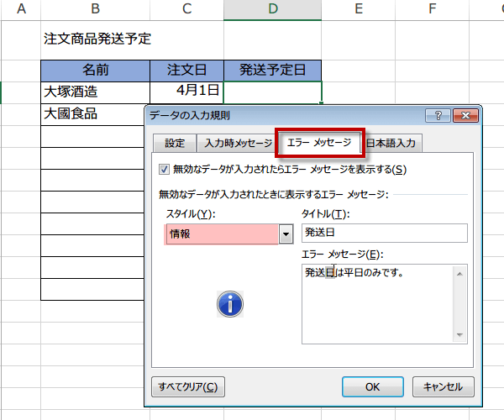Click the cell 注文商品発送予定
This screenshot has height=420, width=504.
[x=97, y=39]
